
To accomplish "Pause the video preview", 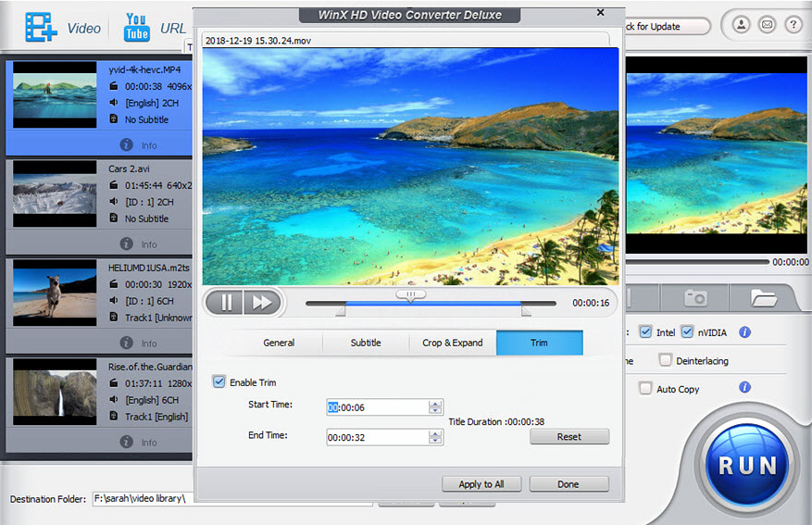I will click(x=224, y=302).
